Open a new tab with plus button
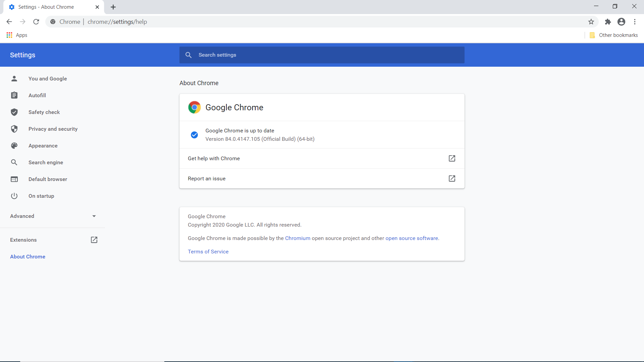The height and width of the screenshot is (362, 644). (x=113, y=7)
